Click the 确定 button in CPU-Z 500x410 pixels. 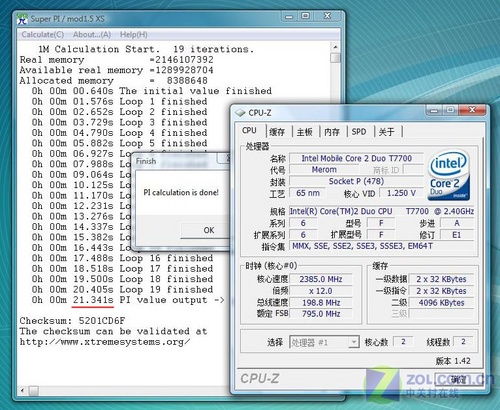pos(459,379)
